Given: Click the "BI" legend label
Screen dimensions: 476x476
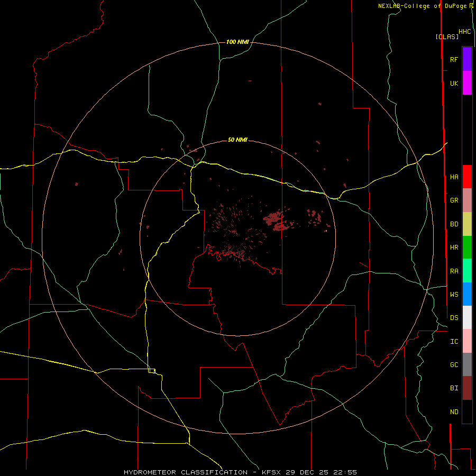Looking at the screenshot, I should coord(454,388).
